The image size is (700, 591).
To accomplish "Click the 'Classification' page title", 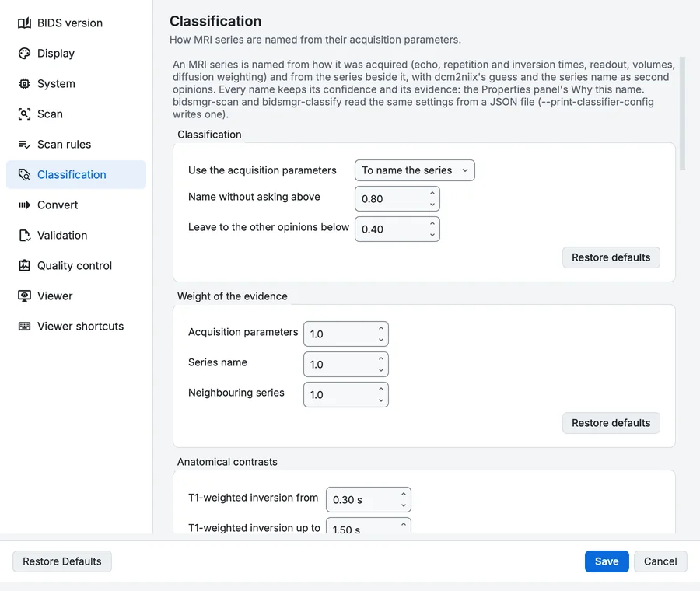I will coord(215,21).
